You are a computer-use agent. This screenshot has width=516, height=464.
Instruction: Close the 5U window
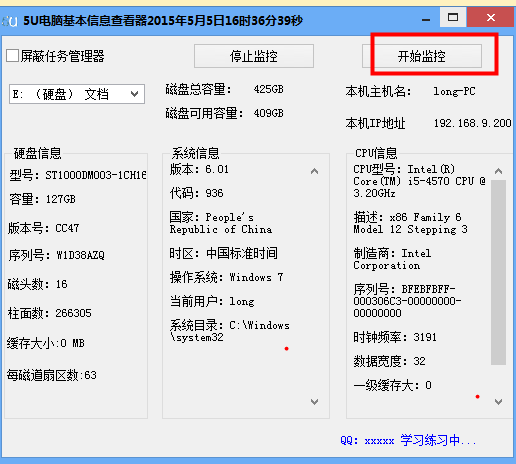click(x=491, y=17)
